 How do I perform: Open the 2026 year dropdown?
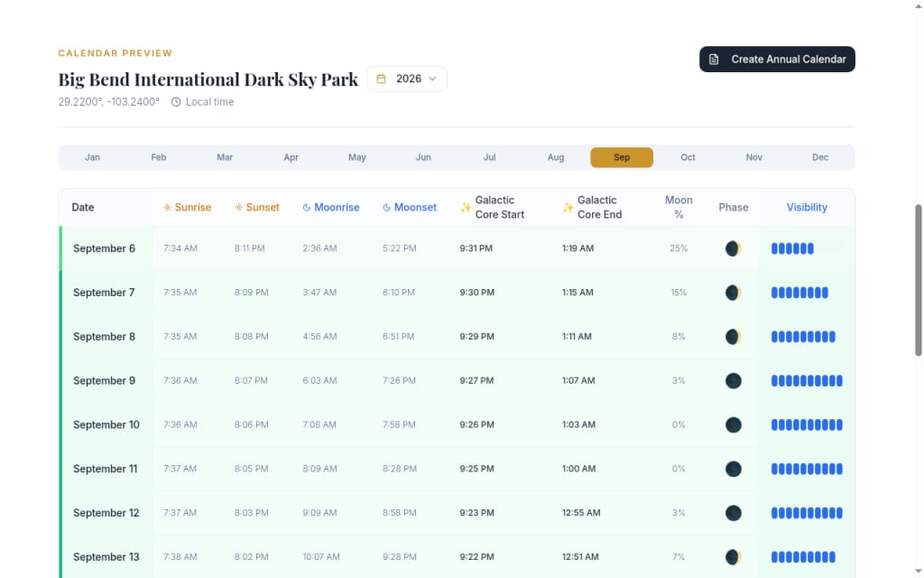[x=407, y=79]
